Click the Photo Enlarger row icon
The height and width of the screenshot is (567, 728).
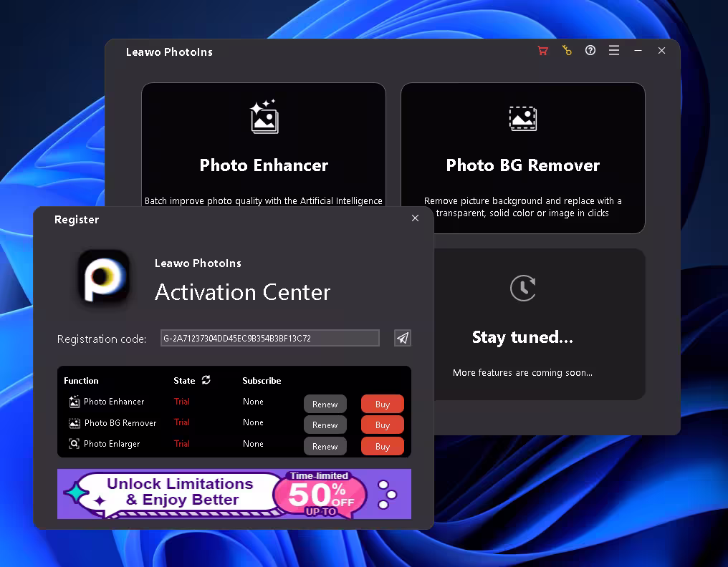[75, 444]
